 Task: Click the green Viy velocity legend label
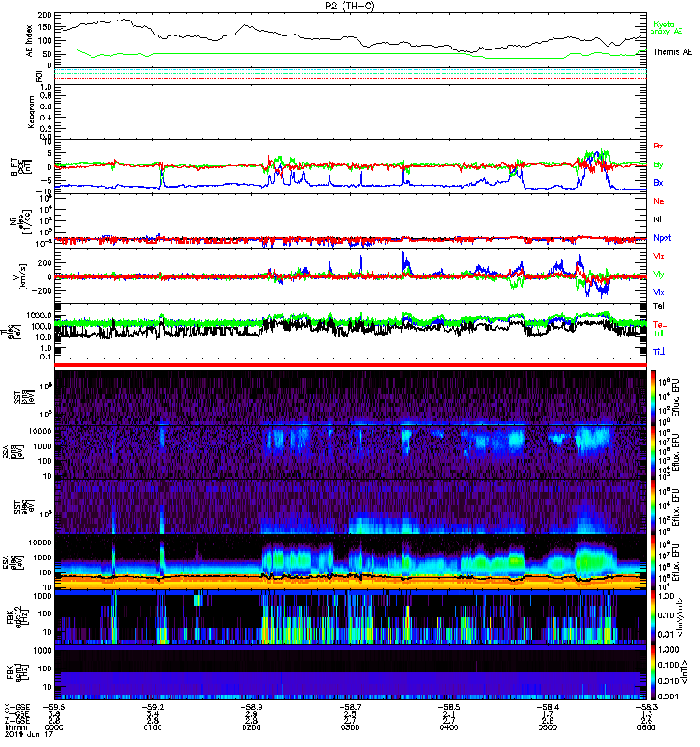(x=659, y=275)
